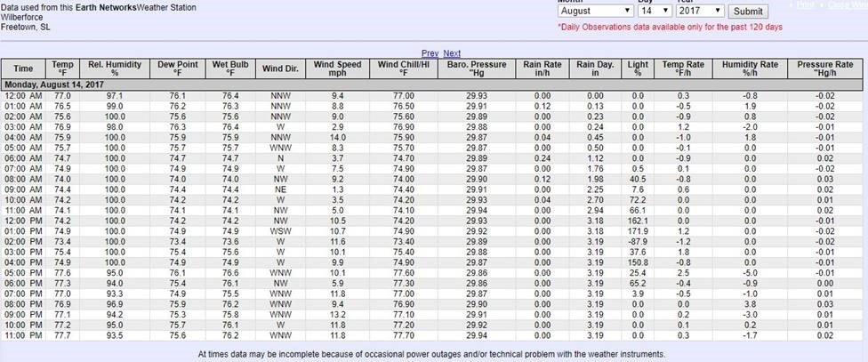868x362 pixels.
Task: Open the Month dropdown showing August
Action: click(x=595, y=11)
